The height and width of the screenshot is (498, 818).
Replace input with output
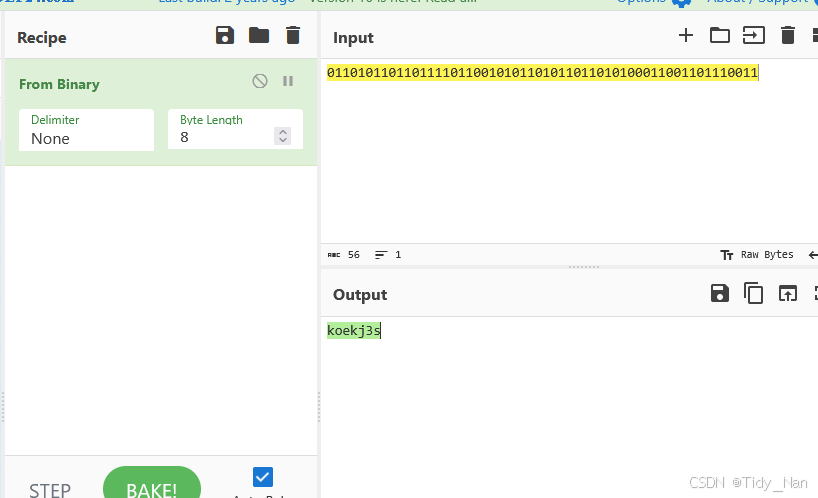pyautogui.click(x=788, y=293)
